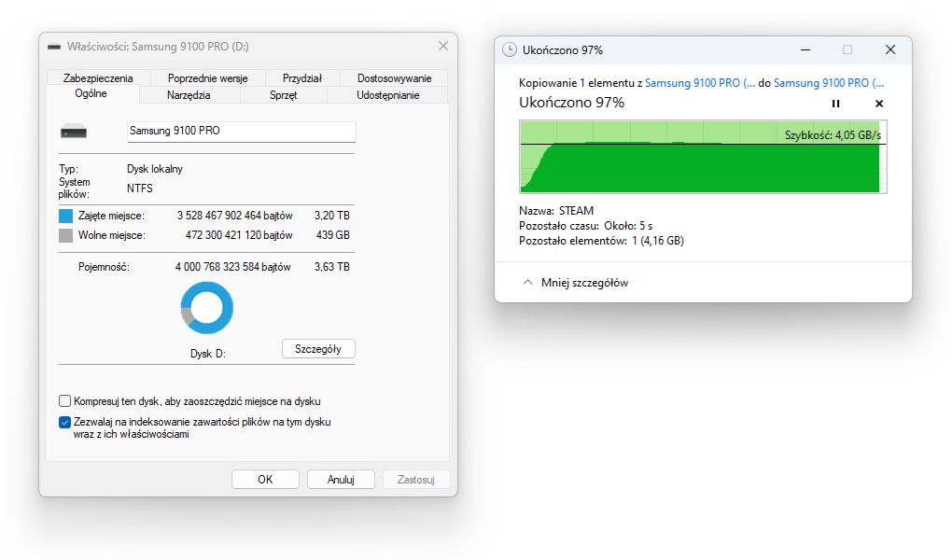Click Pozostało elementów: 1 (4,16 GB)

601,241
